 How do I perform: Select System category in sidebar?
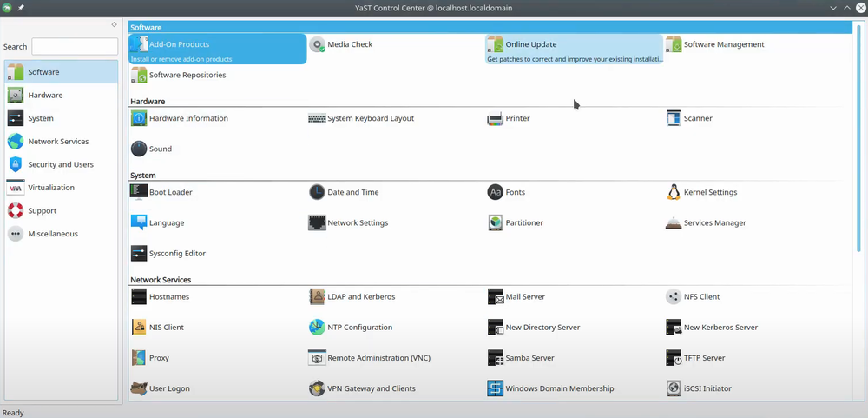[x=62, y=118]
